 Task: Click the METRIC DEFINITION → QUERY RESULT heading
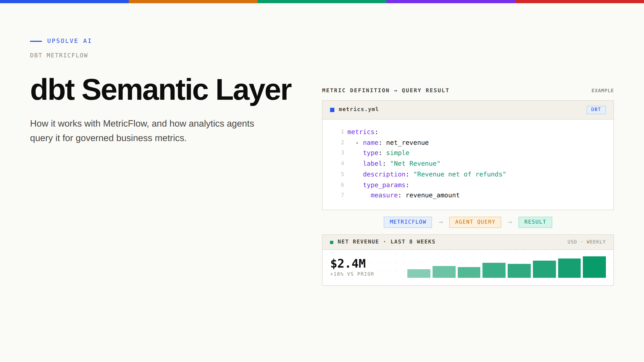[385, 91]
